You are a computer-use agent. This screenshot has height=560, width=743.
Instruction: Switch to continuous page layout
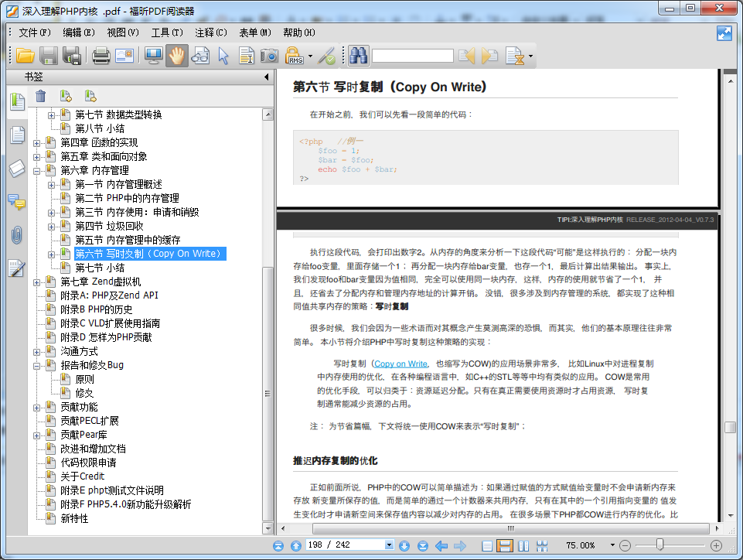click(x=505, y=546)
